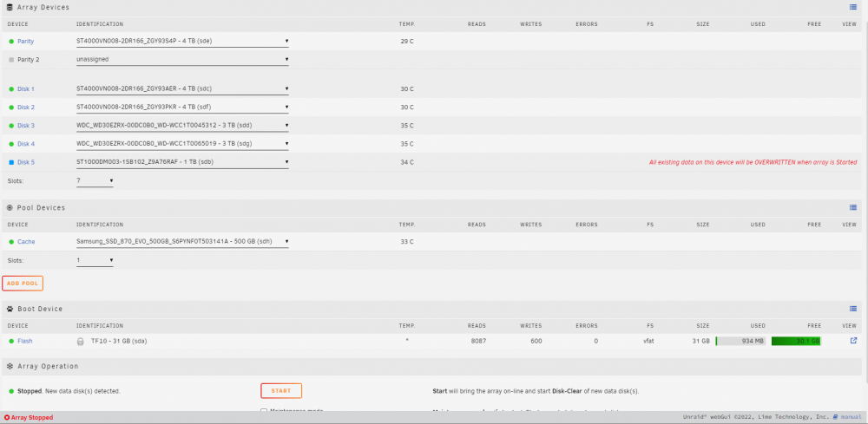The height and width of the screenshot is (424, 868).
Task: Open the Flash device link
Action: (x=25, y=341)
